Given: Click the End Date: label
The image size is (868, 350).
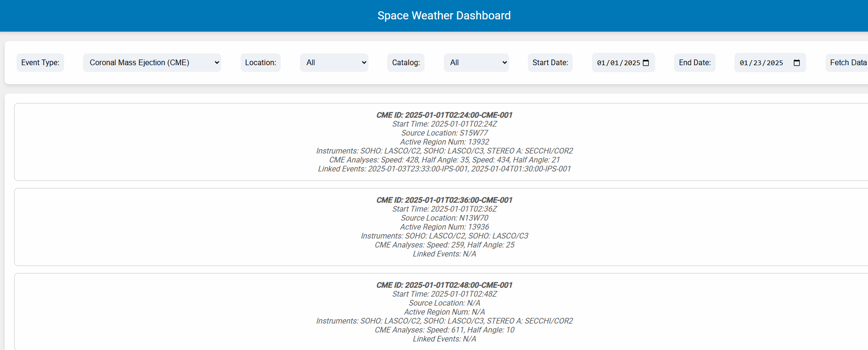Looking at the screenshot, I should [x=695, y=62].
